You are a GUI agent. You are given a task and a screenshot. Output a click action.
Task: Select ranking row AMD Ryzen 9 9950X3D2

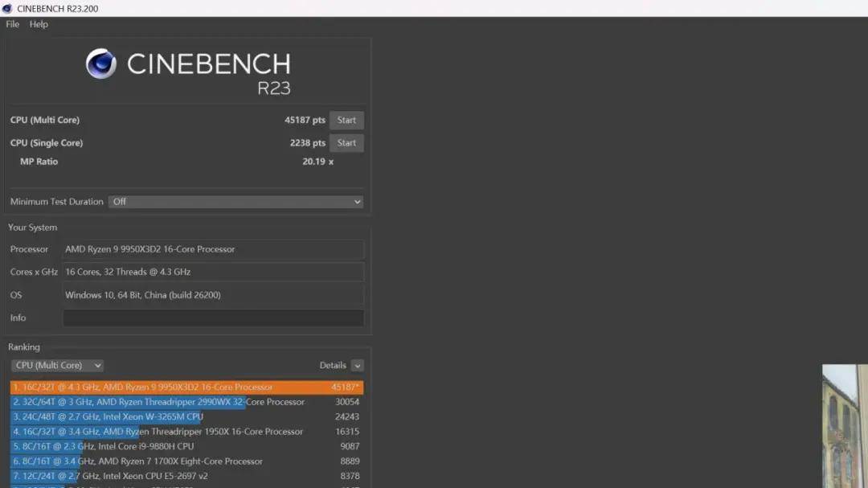point(187,388)
